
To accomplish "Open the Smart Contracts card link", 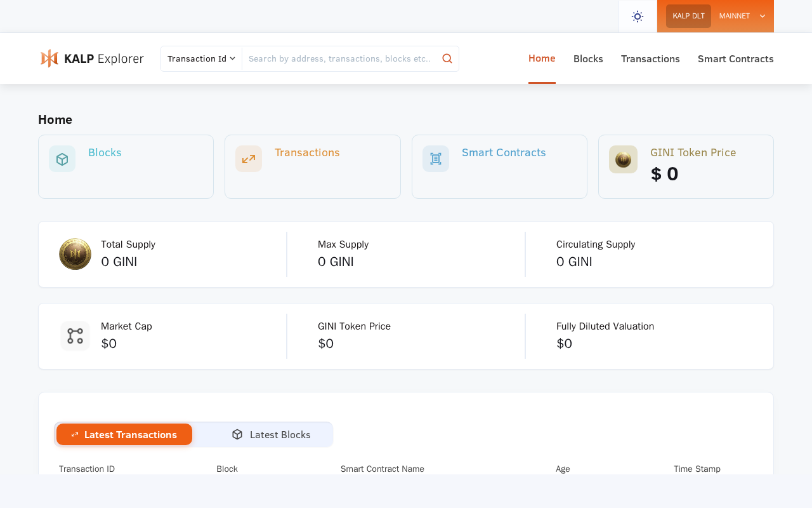I will pos(504,152).
